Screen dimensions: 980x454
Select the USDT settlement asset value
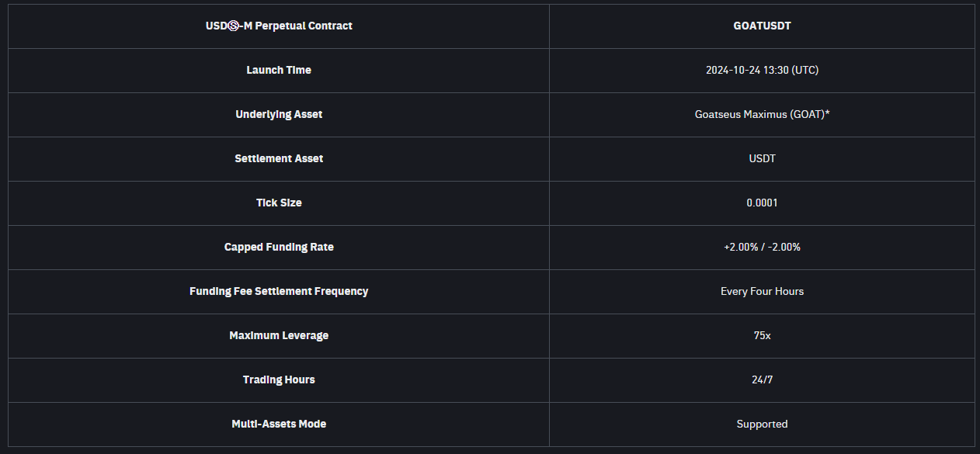coord(762,158)
